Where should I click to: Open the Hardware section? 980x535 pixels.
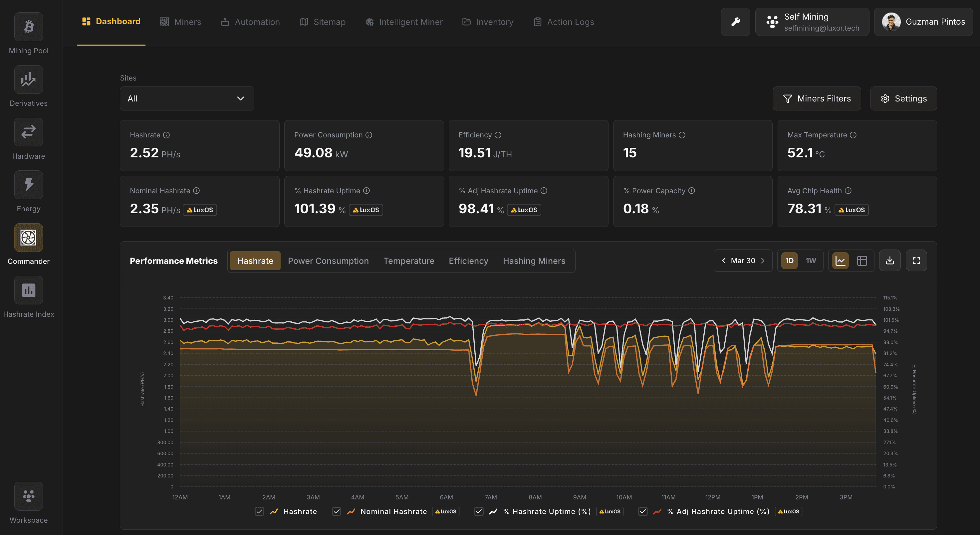click(x=28, y=132)
